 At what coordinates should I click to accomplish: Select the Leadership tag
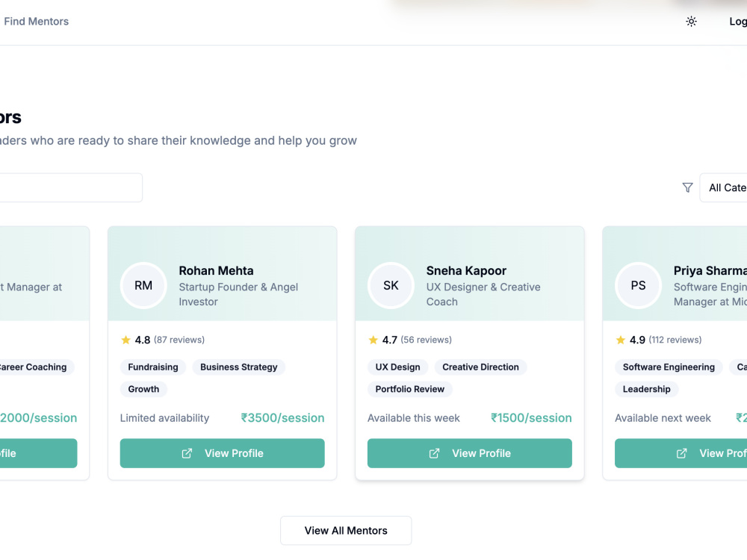(646, 389)
